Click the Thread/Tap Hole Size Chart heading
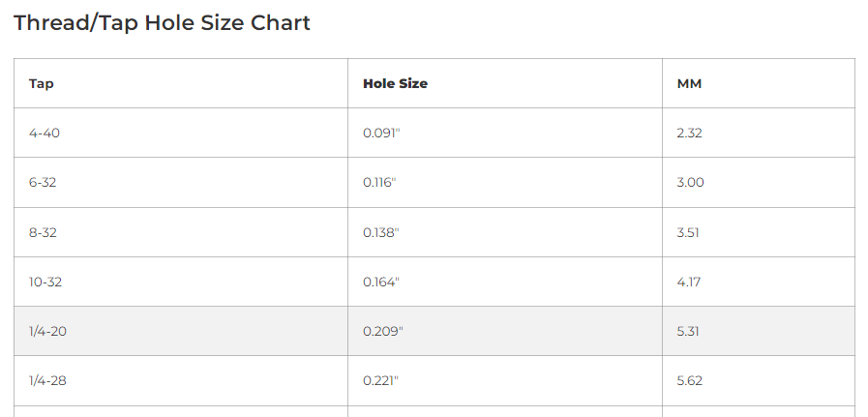Viewport: 868px width, 417px height. point(162,23)
